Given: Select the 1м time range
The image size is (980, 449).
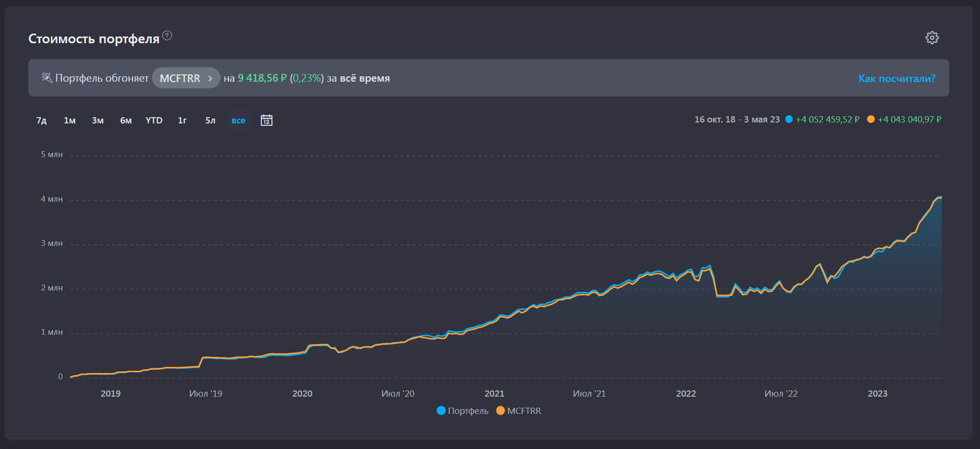Looking at the screenshot, I should tap(70, 121).
